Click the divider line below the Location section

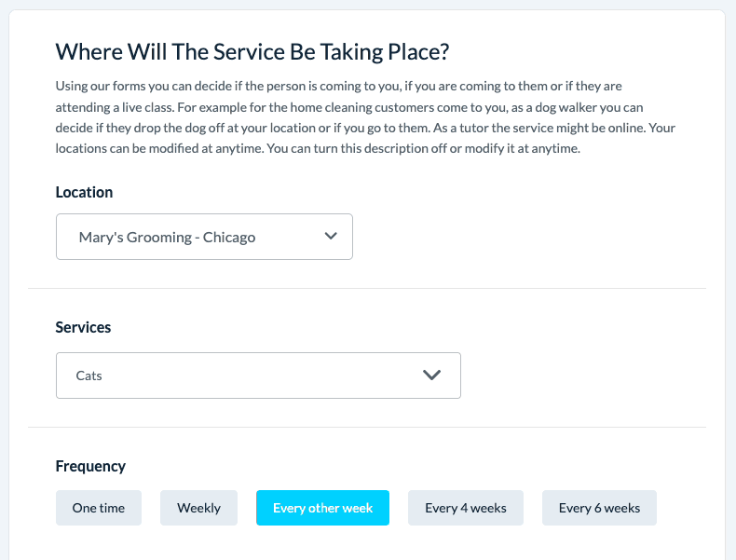pos(367,289)
